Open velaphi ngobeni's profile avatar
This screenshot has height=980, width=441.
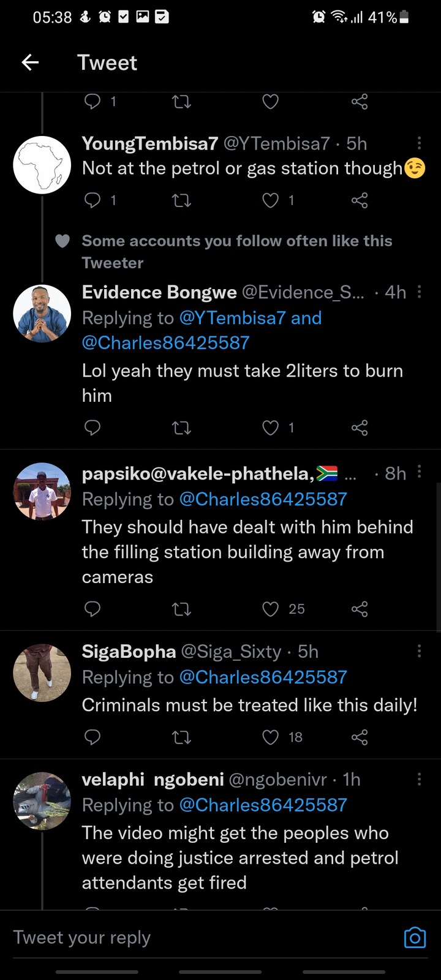coord(42,801)
